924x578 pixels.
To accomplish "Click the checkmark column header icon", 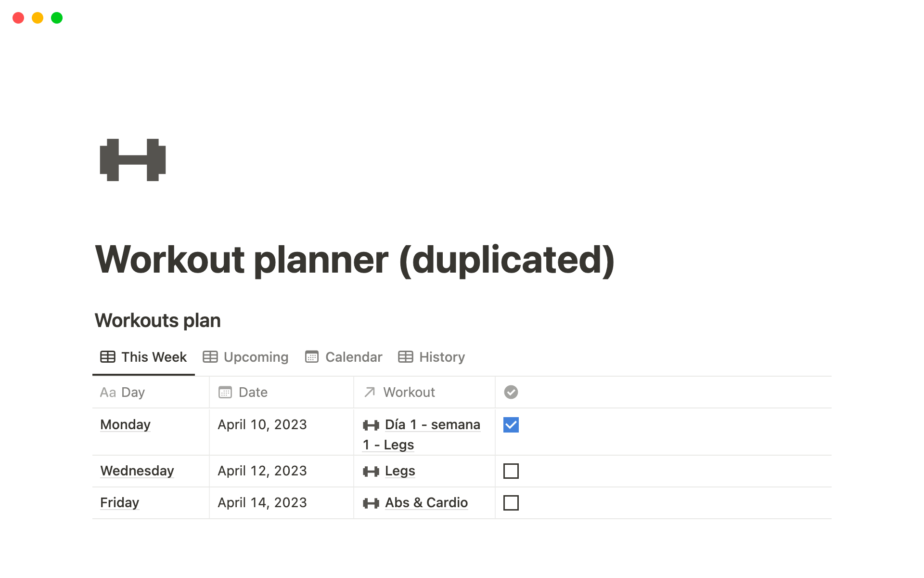I will [x=511, y=392].
